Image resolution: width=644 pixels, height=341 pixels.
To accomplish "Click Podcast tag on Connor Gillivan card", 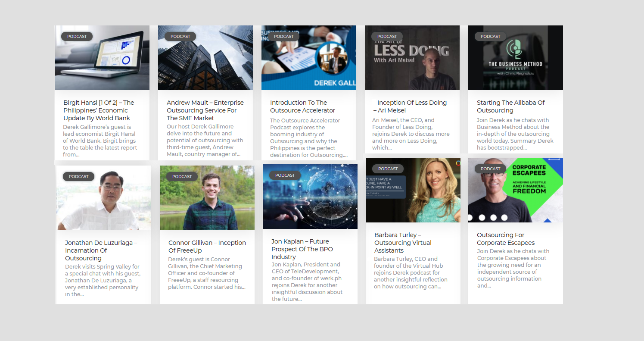I will click(182, 177).
